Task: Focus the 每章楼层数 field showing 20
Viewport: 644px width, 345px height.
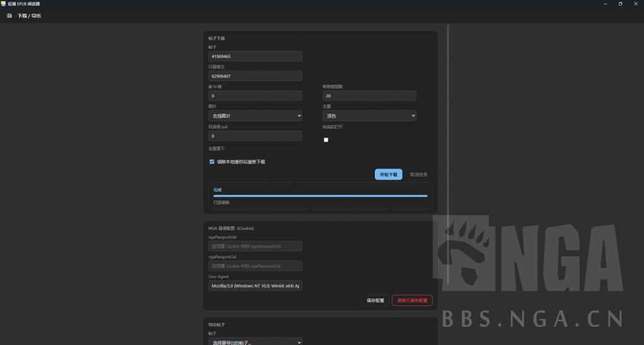Action: 369,96
